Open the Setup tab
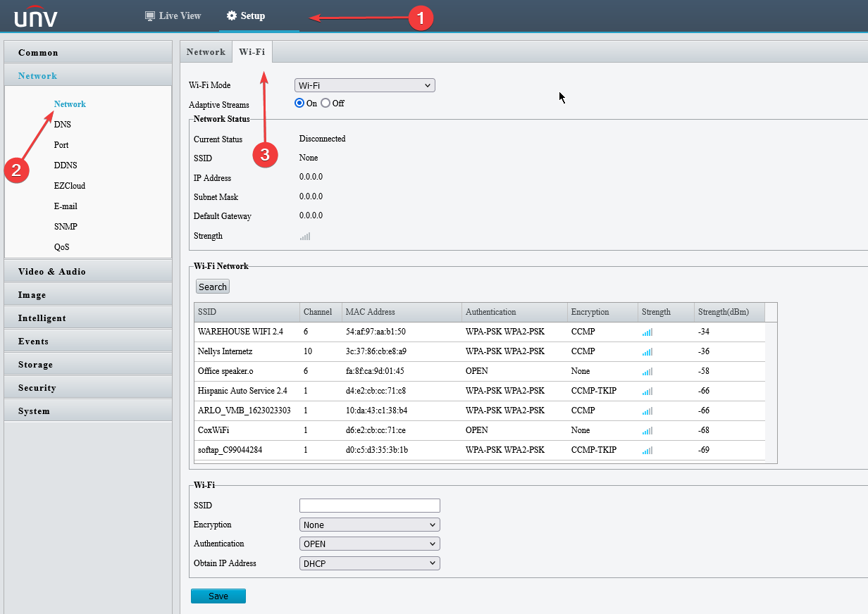Viewport: 868px width, 614px height. [247, 15]
